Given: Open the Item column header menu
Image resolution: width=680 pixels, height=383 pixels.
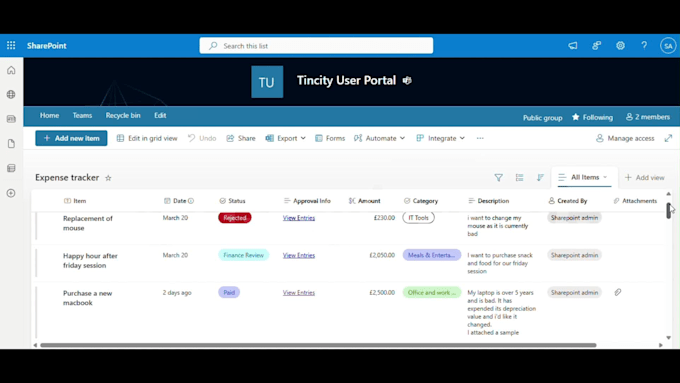Looking at the screenshot, I should point(75,201).
